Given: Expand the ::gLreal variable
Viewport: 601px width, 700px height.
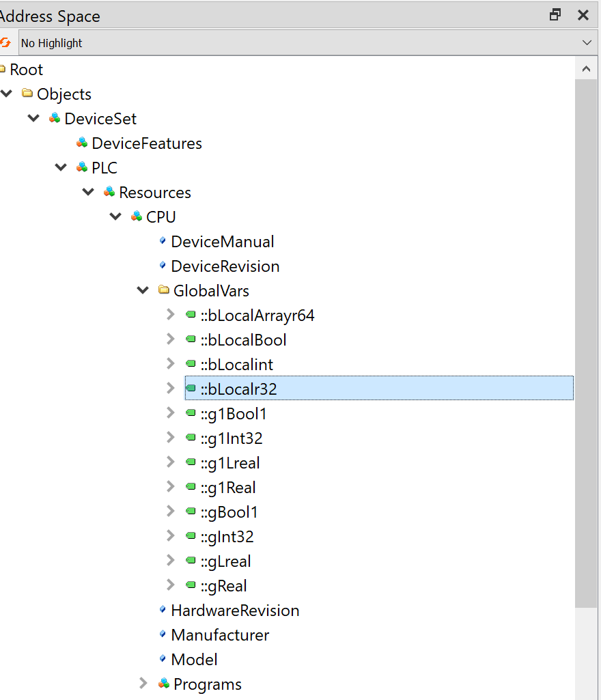Looking at the screenshot, I should pyautogui.click(x=170, y=560).
